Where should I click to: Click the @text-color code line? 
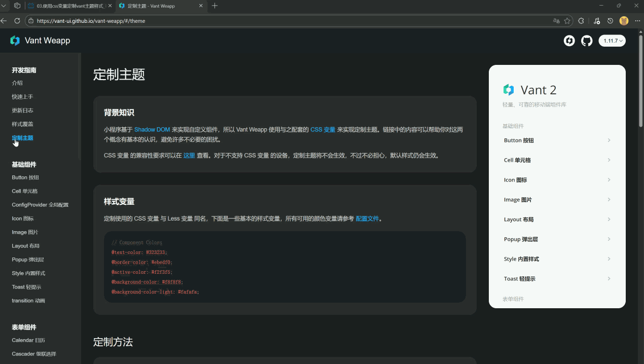tap(139, 252)
